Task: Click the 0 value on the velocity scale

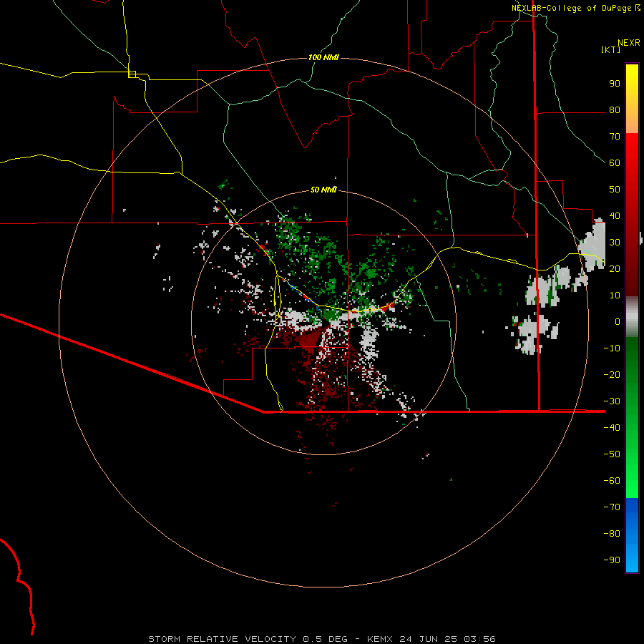Action: pos(618,322)
